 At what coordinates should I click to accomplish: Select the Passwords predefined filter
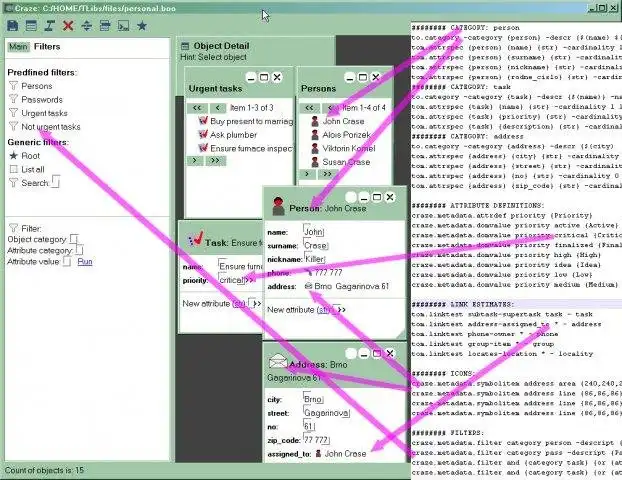(42, 100)
